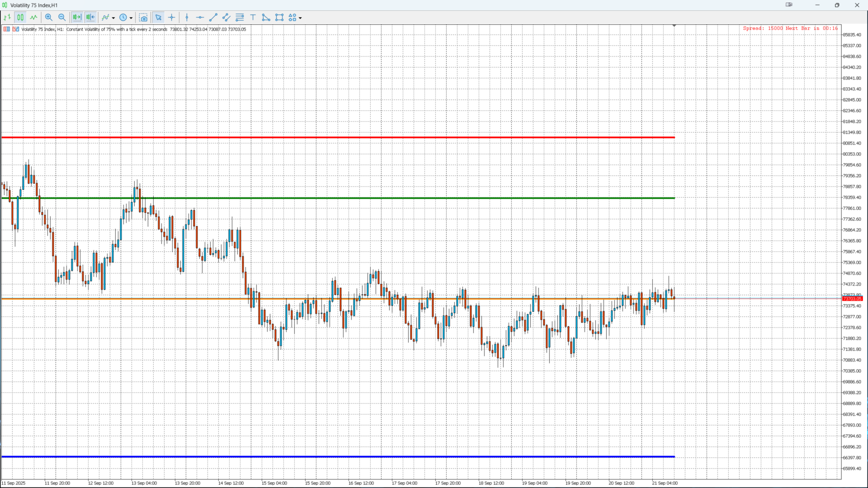Viewport: 868px width, 488px height.
Task: Open timeframe periods dropdown arrow
Action: coord(131,18)
